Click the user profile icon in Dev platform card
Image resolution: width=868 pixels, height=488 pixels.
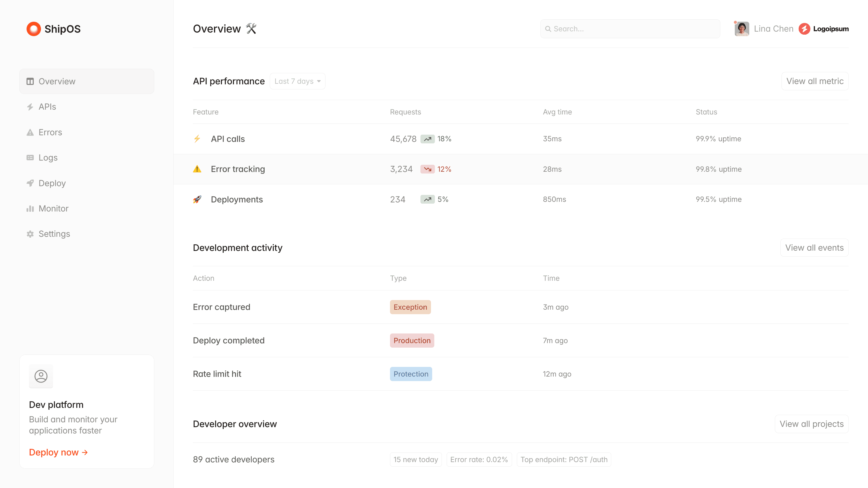point(41,376)
